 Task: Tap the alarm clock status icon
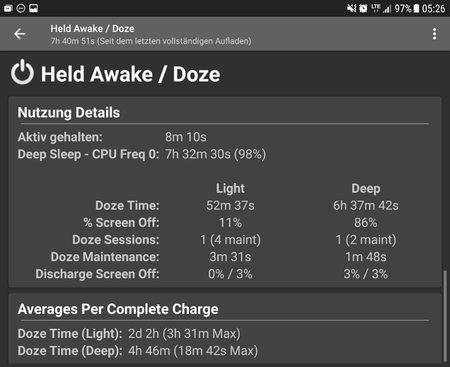click(363, 8)
